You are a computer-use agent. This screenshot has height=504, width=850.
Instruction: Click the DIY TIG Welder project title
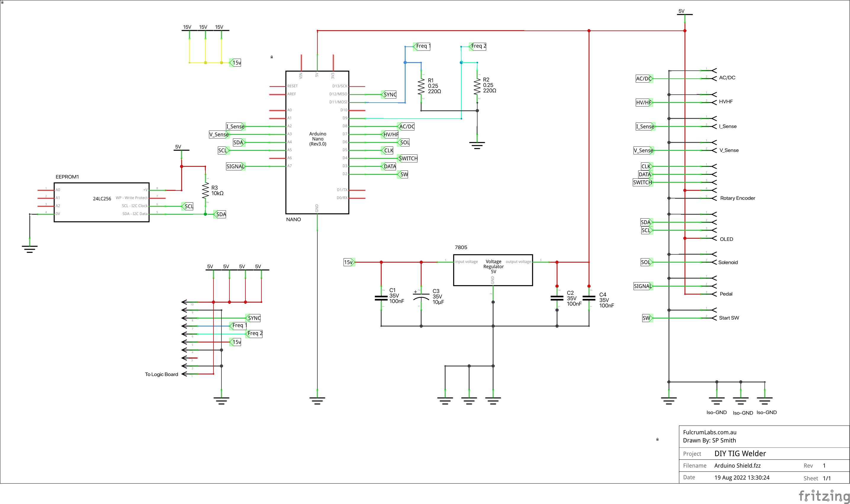(x=740, y=453)
